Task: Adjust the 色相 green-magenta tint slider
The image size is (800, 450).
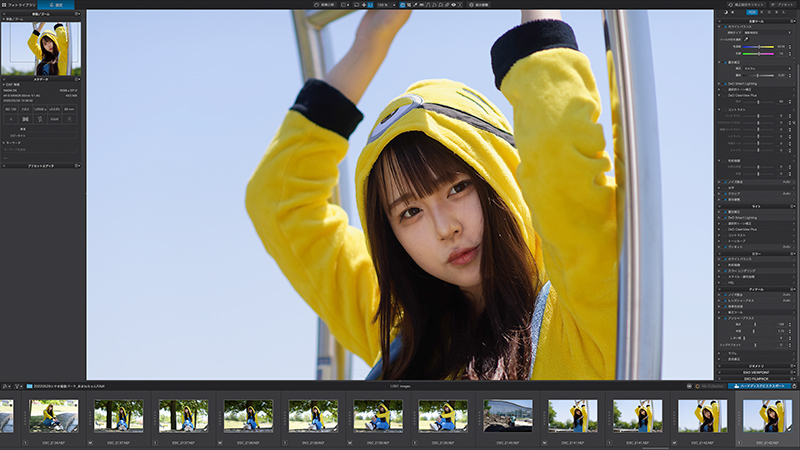Action: point(758,53)
